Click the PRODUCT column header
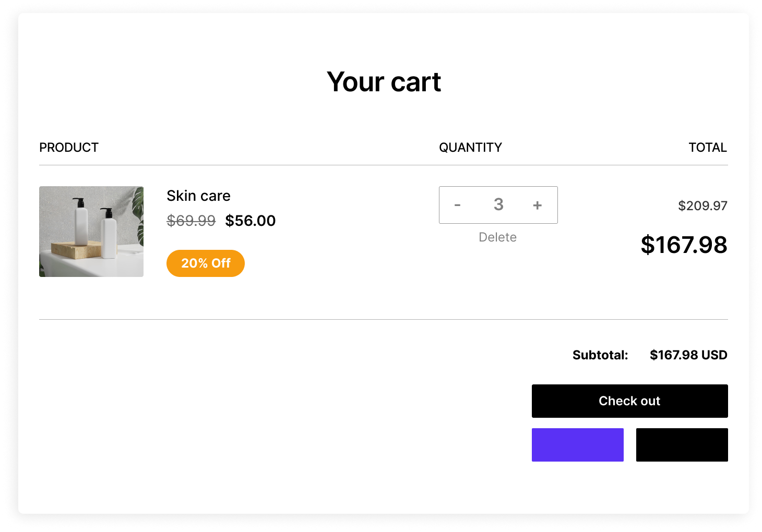 (x=69, y=148)
